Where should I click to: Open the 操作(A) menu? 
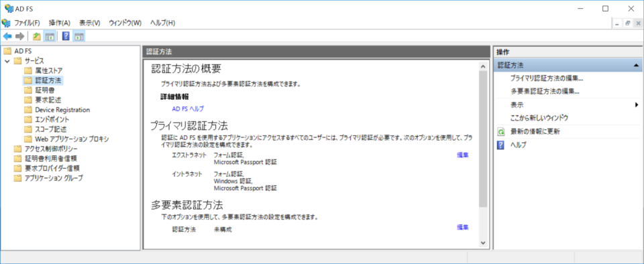(60, 23)
